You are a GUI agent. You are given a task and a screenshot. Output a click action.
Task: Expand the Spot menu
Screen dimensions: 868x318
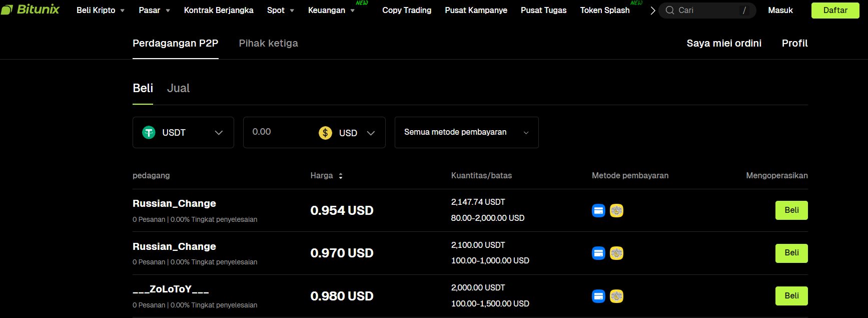(x=280, y=10)
